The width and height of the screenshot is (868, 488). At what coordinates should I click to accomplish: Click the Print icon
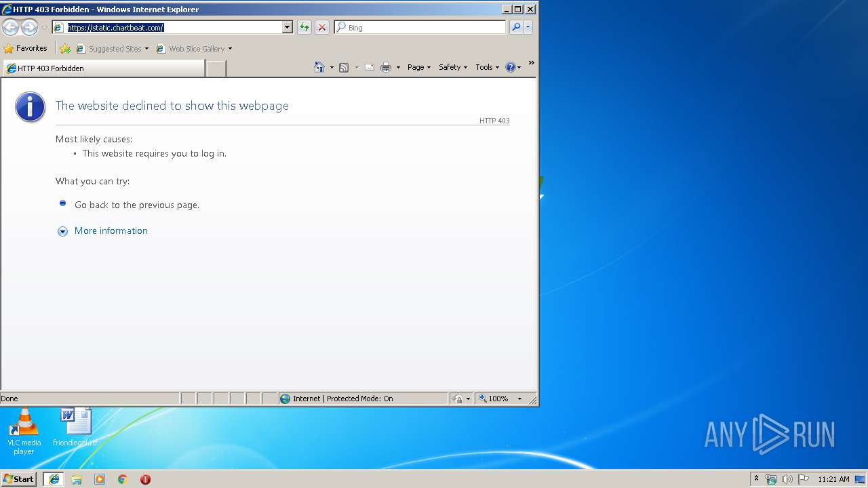click(386, 67)
